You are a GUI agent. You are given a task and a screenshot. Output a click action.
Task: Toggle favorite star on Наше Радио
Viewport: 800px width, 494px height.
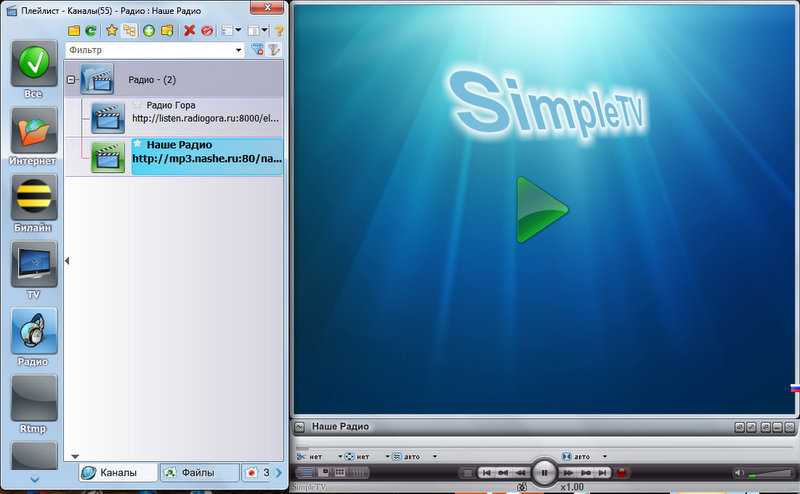137,144
